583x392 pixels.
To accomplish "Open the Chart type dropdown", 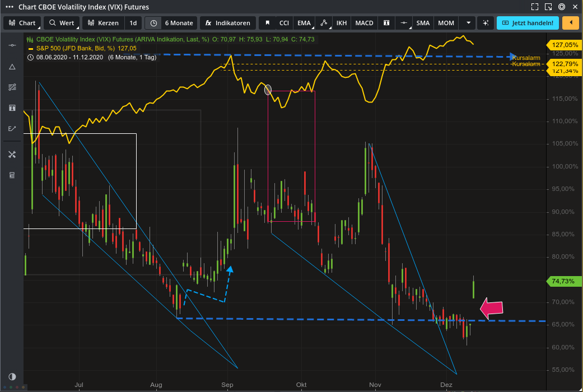I will [22, 23].
